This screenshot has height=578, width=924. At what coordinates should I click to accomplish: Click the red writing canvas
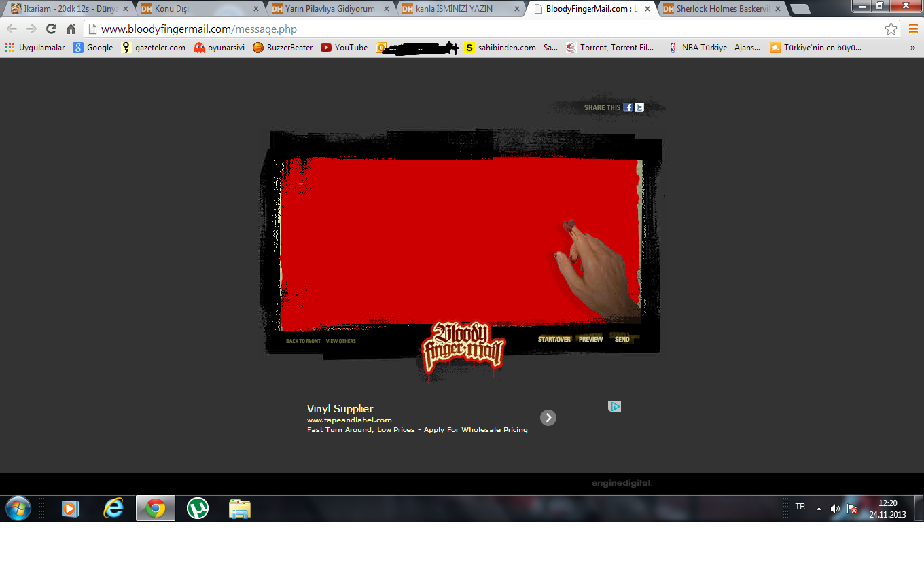click(460, 245)
